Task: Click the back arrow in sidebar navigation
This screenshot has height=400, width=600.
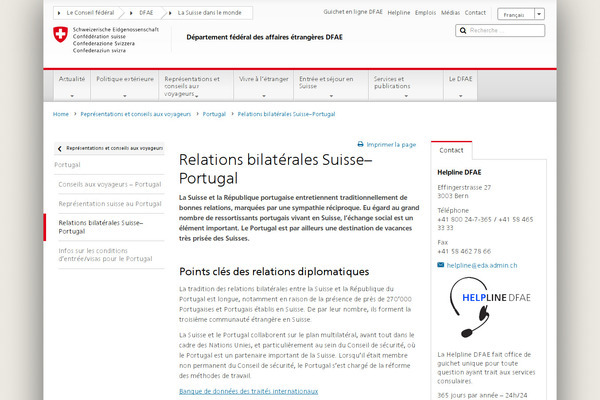Action: tap(60, 147)
